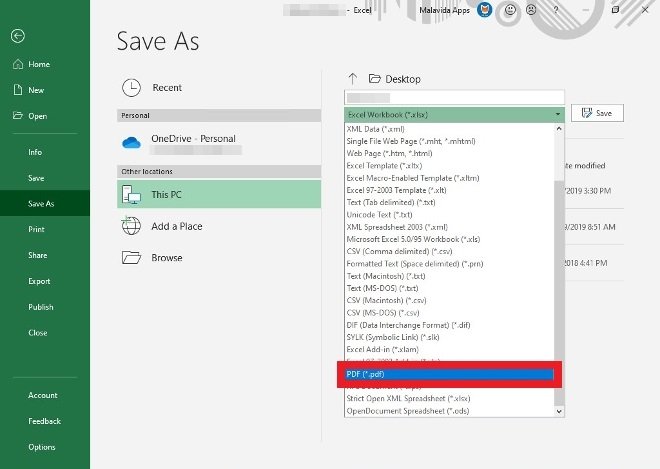
Task: Select This PC location
Action: pos(219,195)
